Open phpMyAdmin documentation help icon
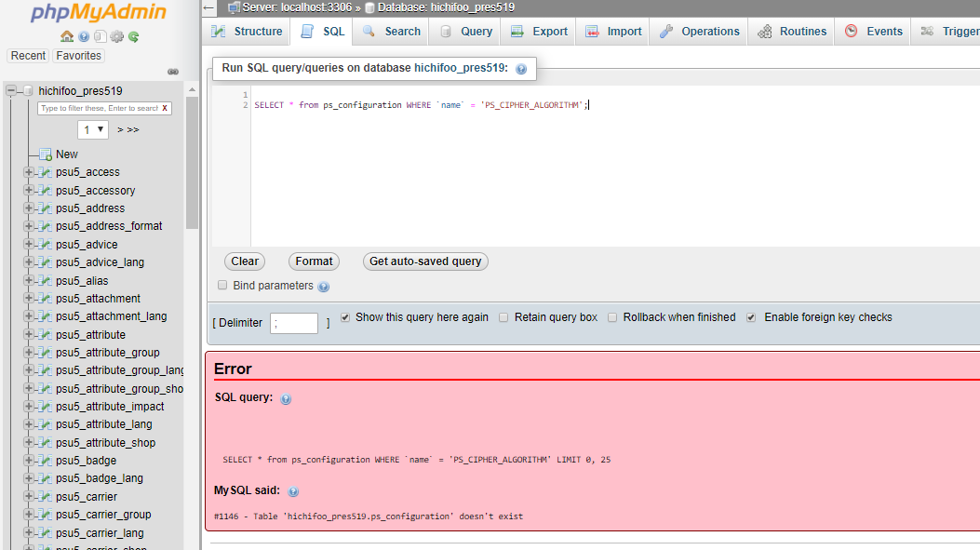This screenshot has height=550, width=980. (x=84, y=36)
